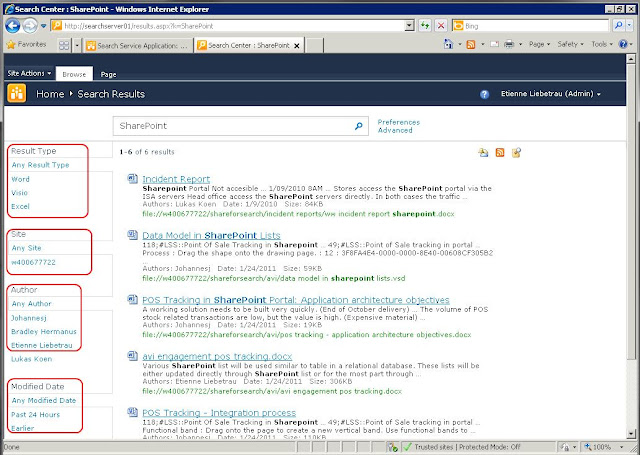Click the IE Help question mark icon
The image size is (640, 455).
[x=623, y=44]
